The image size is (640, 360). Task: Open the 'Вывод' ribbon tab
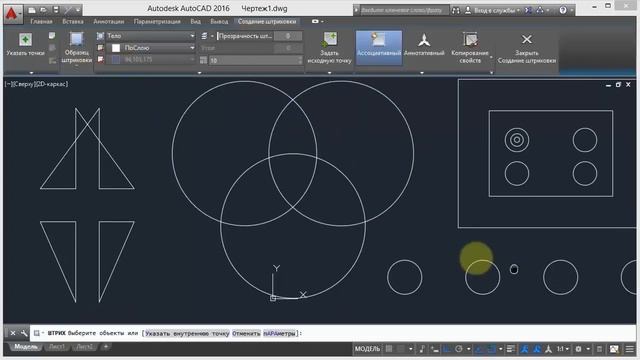[x=219, y=21]
